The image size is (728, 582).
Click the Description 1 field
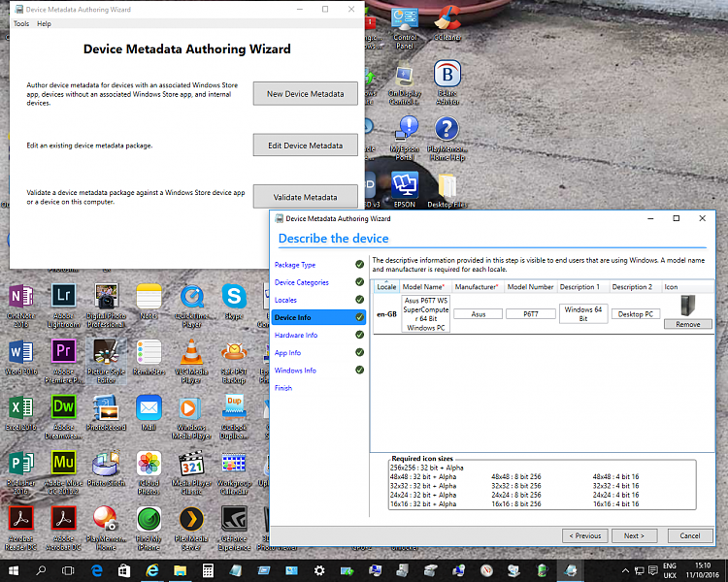tap(583, 314)
